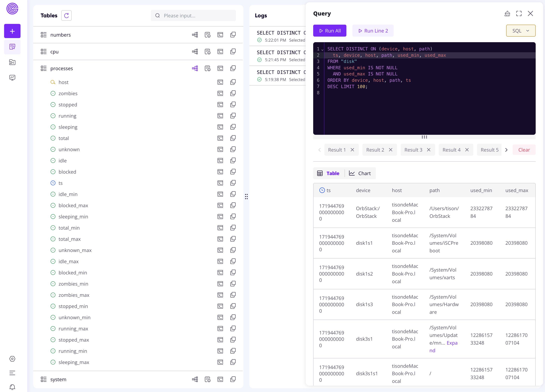The width and height of the screenshot is (545, 392).
Task: Run only line 2 of the query
Action: (x=373, y=31)
